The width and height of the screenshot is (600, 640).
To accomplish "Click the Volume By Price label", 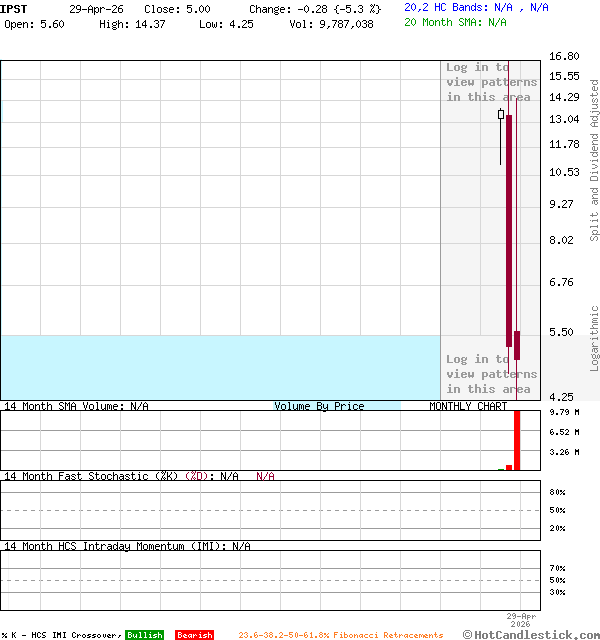I will (319, 406).
